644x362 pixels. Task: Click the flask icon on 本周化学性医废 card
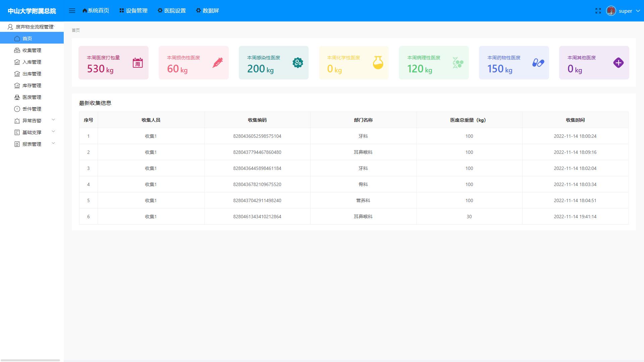pyautogui.click(x=378, y=63)
